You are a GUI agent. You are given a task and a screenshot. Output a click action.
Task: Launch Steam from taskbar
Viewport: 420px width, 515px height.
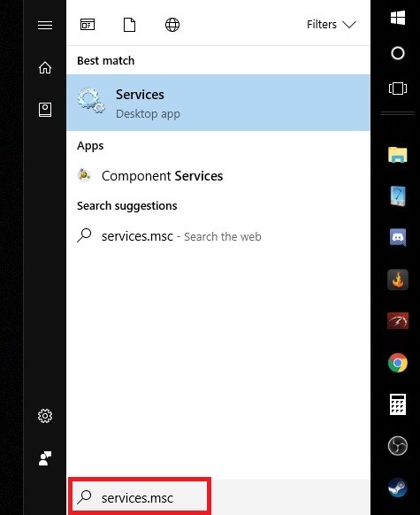[x=398, y=488]
